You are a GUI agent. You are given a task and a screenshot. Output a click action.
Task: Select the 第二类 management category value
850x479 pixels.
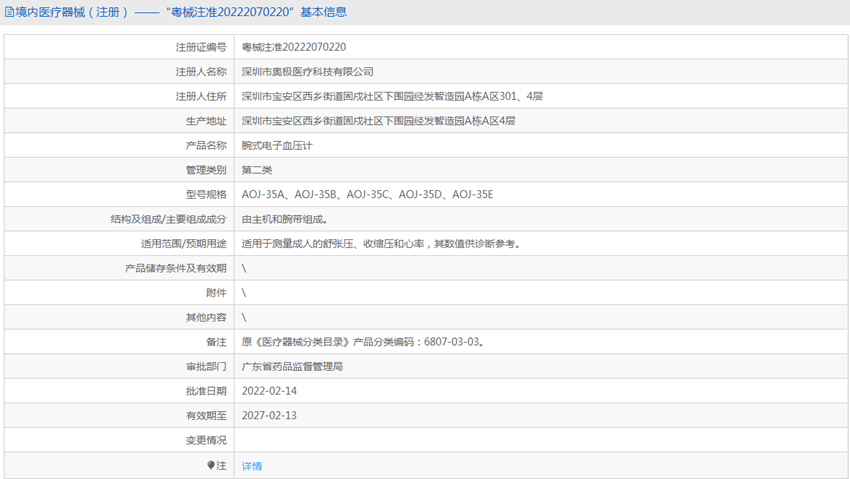(x=256, y=170)
